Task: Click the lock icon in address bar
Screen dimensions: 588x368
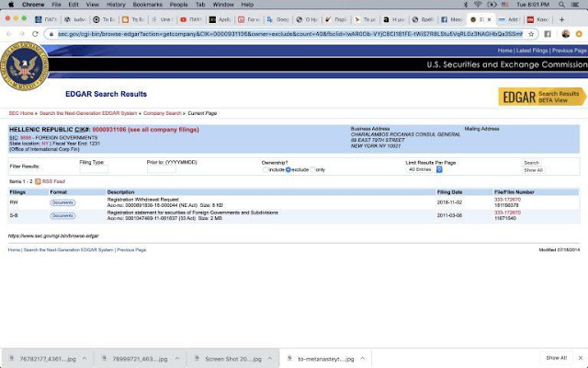Action: pyautogui.click(x=51, y=34)
